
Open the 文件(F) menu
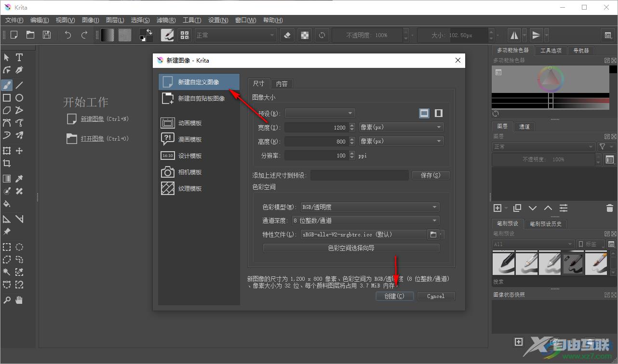pyautogui.click(x=14, y=20)
